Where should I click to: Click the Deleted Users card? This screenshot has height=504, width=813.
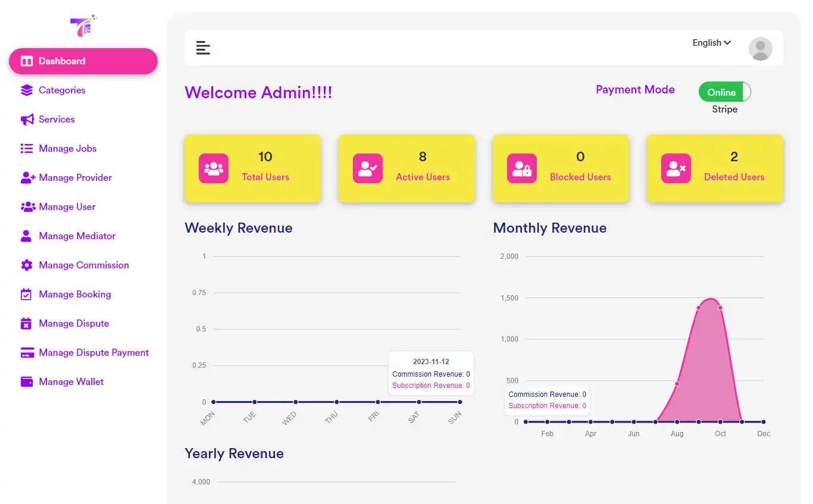pos(714,168)
